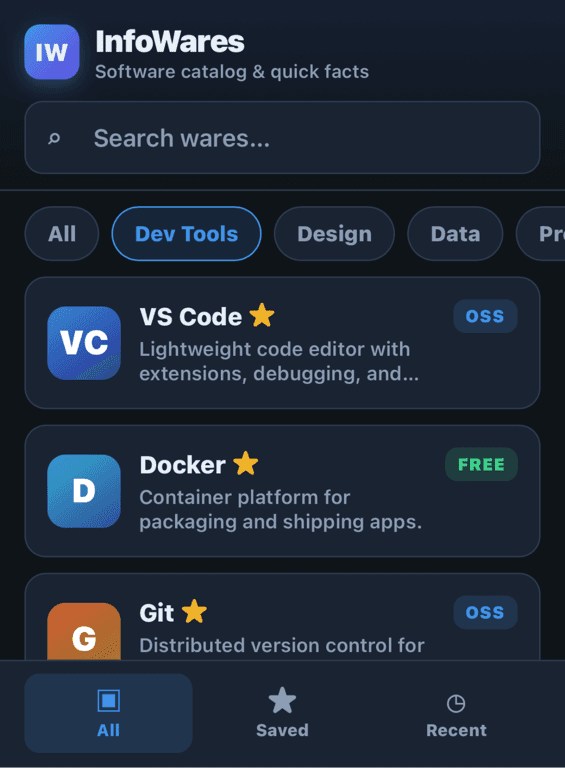Click Docker's container platform description
The width and height of the screenshot is (565, 768).
(281, 509)
